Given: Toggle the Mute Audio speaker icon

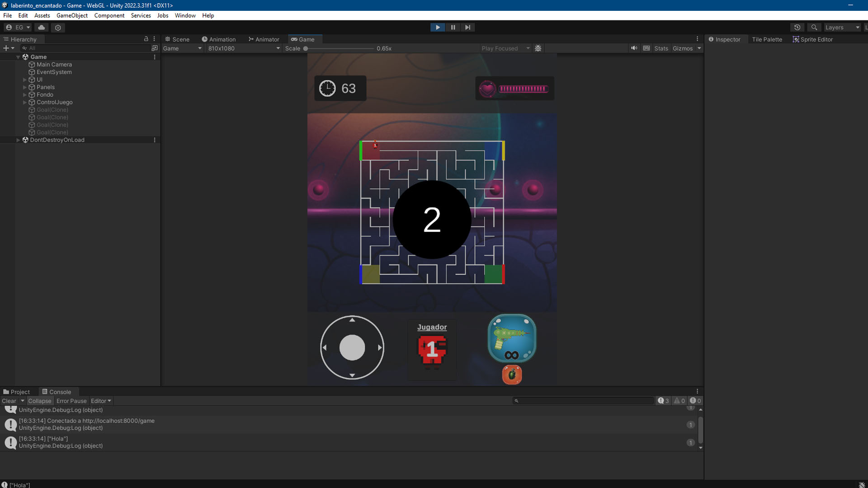Looking at the screenshot, I should click(634, 48).
